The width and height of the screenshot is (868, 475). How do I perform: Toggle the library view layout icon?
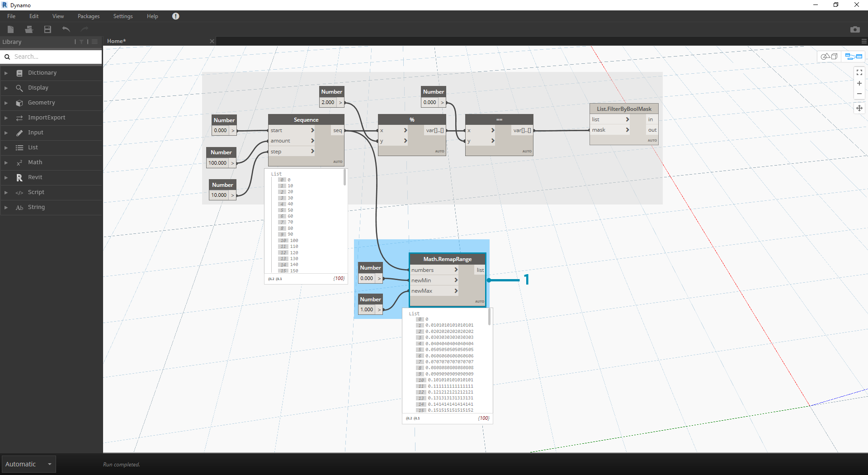94,42
